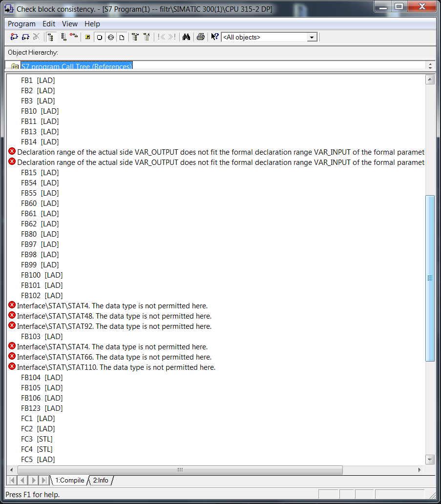Click the Compile all toolbar icon

coord(14,37)
